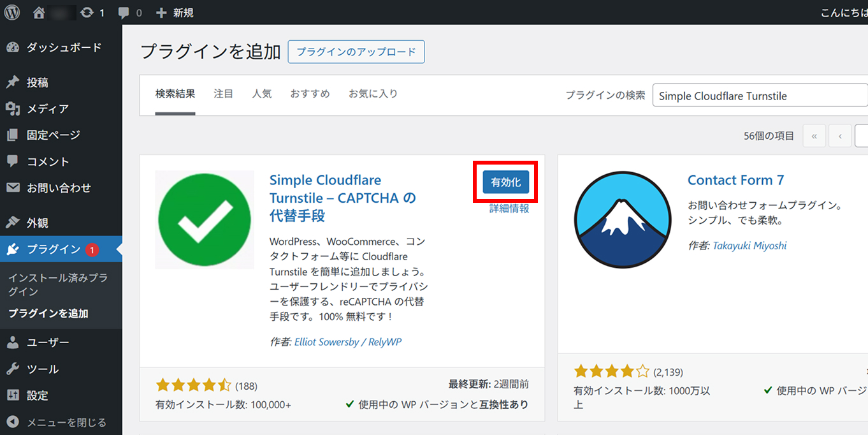Screen dimensions: 868x435
Task: Visit the site via the home icon
Action: coord(39,12)
